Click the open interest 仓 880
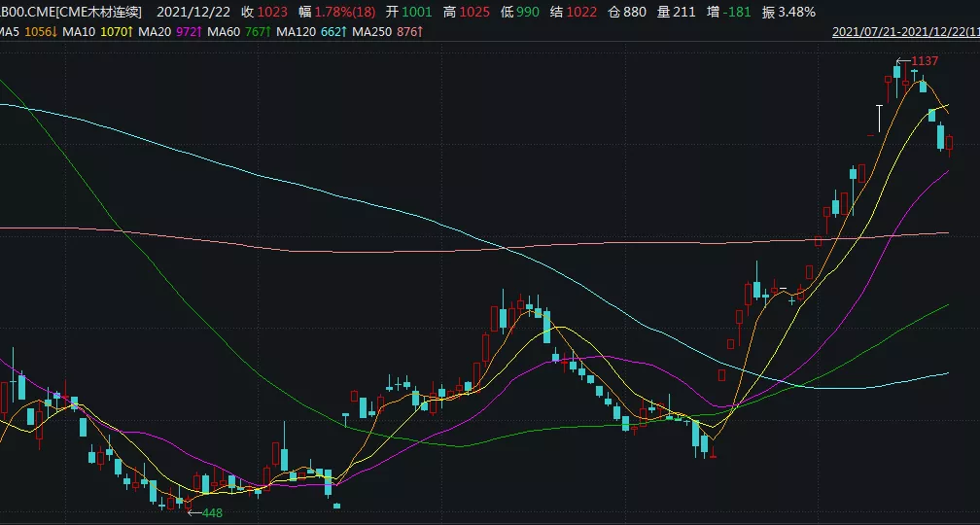 (627, 12)
